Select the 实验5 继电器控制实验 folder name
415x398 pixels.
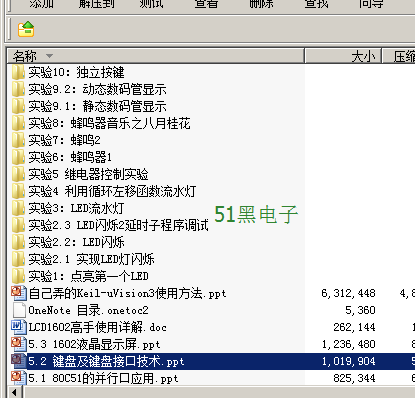(88, 174)
